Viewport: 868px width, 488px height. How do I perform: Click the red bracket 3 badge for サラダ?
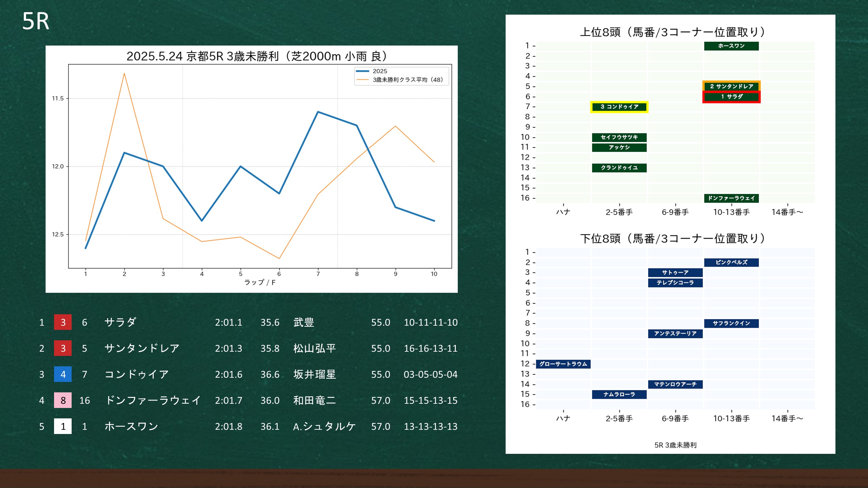pyautogui.click(x=63, y=322)
